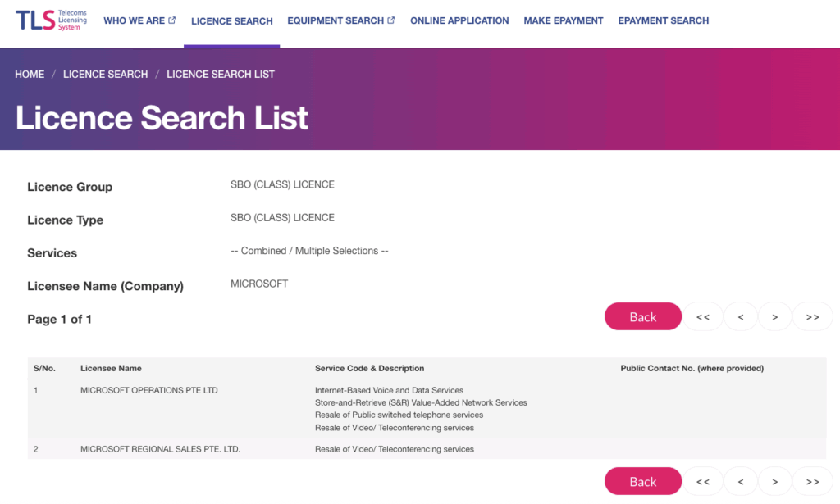Image resolution: width=840 pixels, height=504 pixels.
Task: Go to ONLINE APPLICATION page
Action: (459, 20)
